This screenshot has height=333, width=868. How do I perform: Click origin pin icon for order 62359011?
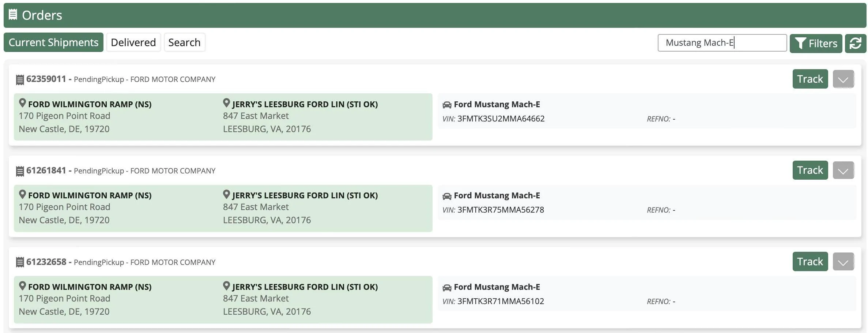tap(22, 103)
